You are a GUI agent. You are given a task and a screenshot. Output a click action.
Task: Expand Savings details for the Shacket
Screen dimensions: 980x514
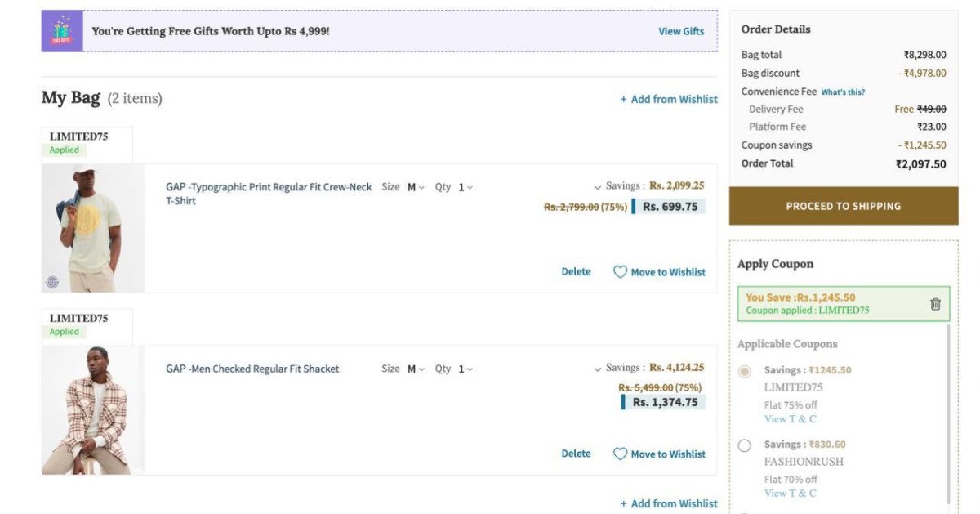coord(598,369)
